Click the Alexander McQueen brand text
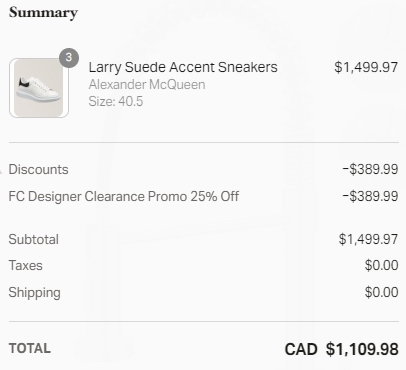The image size is (406, 370). [147, 85]
